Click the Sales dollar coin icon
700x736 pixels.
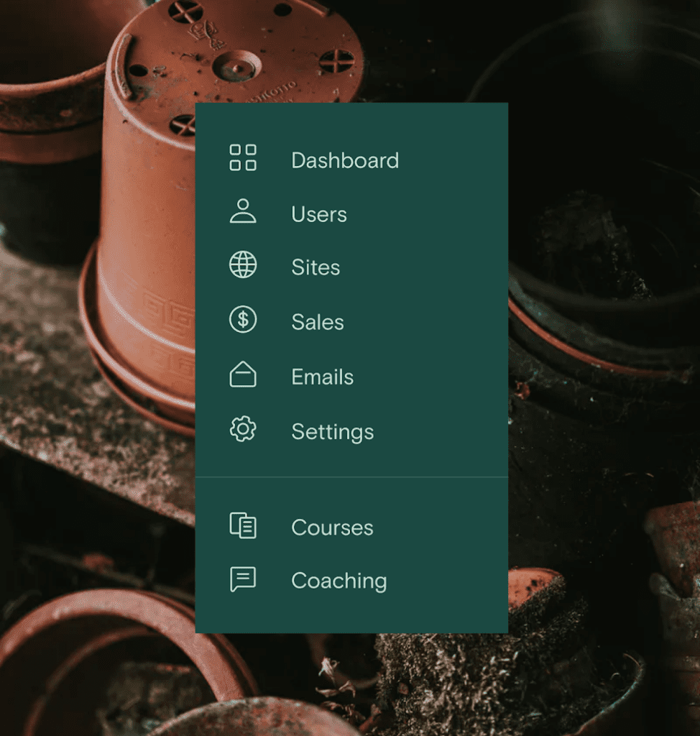tap(243, 320)
